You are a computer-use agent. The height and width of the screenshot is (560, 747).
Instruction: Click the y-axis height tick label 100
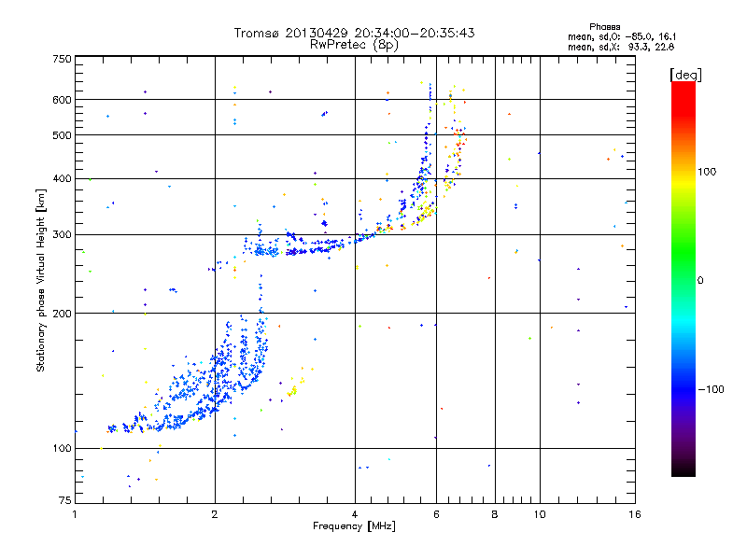(x=62, y=449)
